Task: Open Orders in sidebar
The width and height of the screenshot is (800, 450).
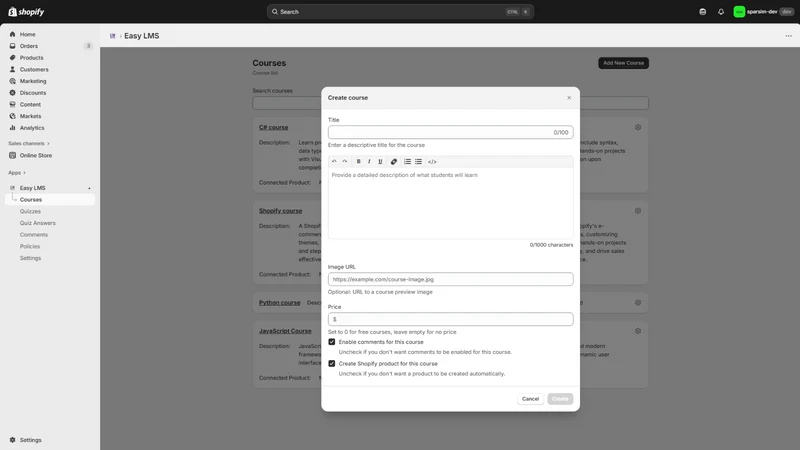Action: pyautogui.click(x=29, y=46)
